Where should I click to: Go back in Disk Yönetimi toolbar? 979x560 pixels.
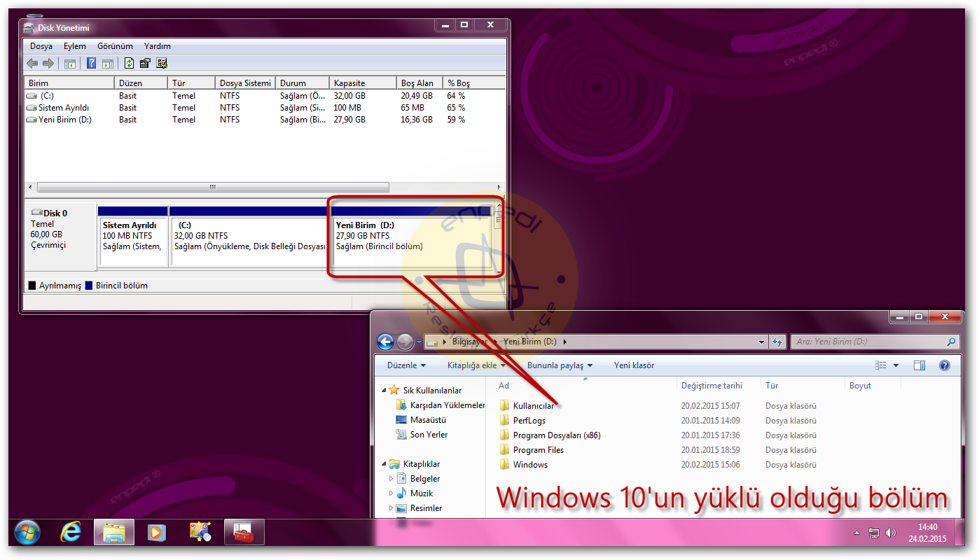(x=32, y=64)
